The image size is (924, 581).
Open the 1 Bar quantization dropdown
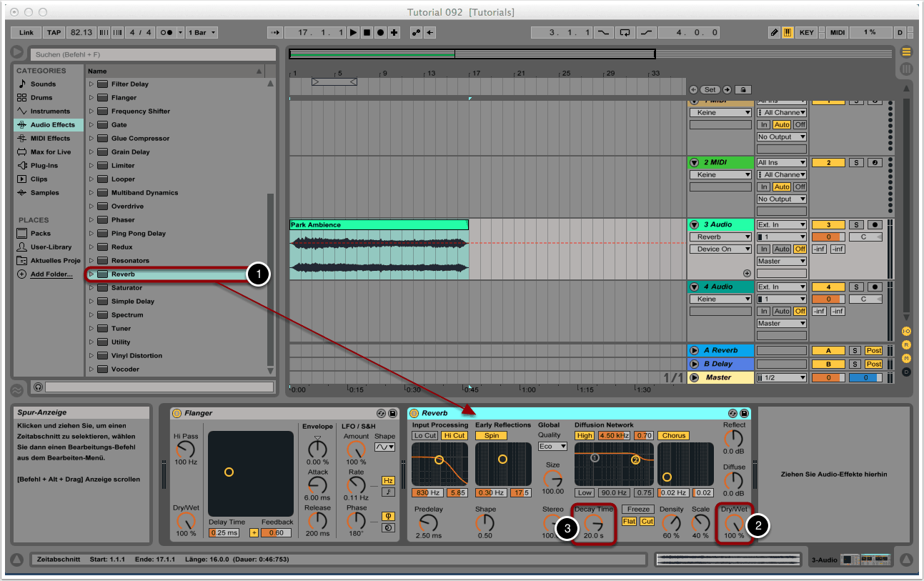click(202, 33)
